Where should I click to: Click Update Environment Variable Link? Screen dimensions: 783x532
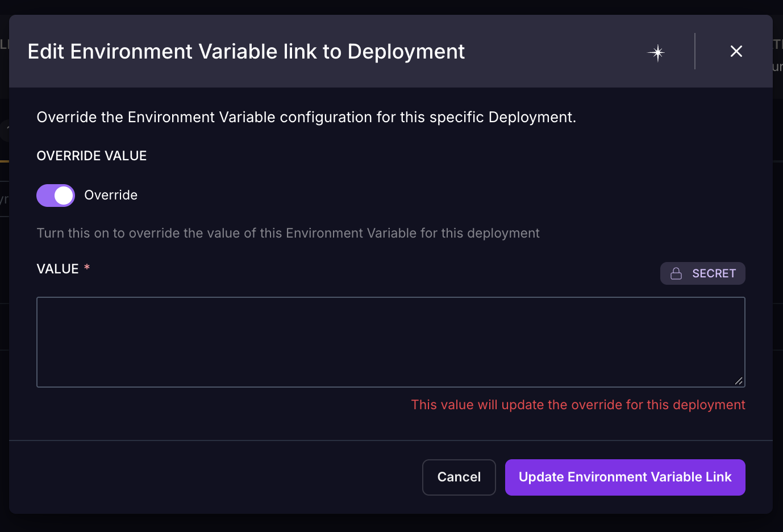click(x=625, y=477)
